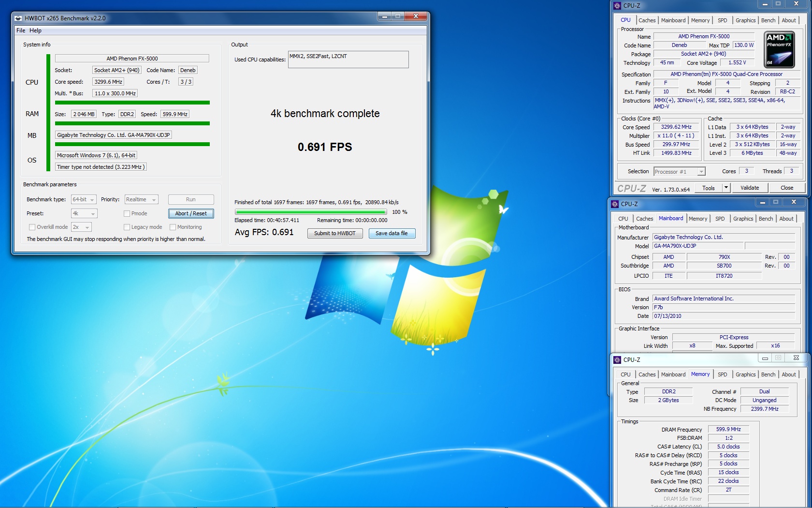
Task: Click the Link Width 'x8' value
Action: point(692,345)
